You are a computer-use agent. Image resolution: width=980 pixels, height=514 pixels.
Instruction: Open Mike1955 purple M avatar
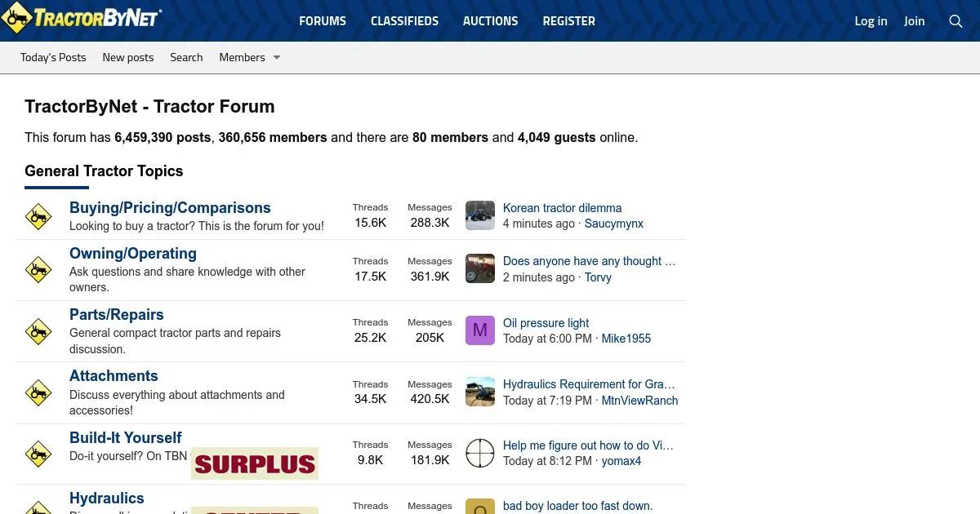[x=480, y=330]
